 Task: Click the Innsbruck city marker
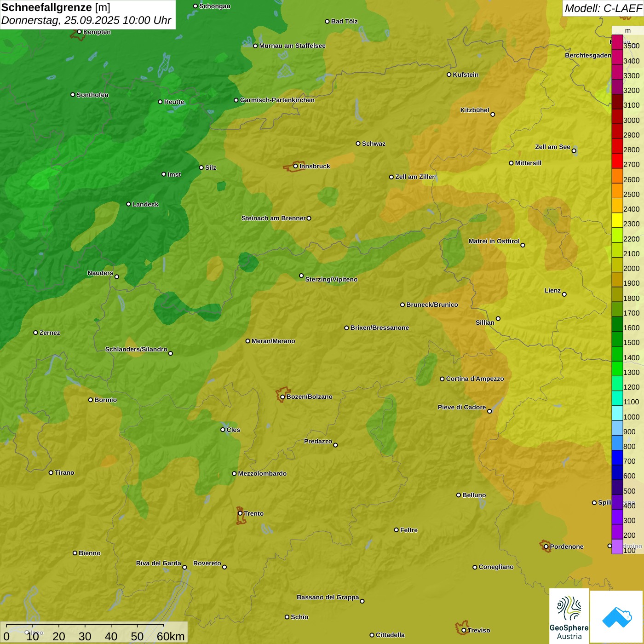point(296,166)
